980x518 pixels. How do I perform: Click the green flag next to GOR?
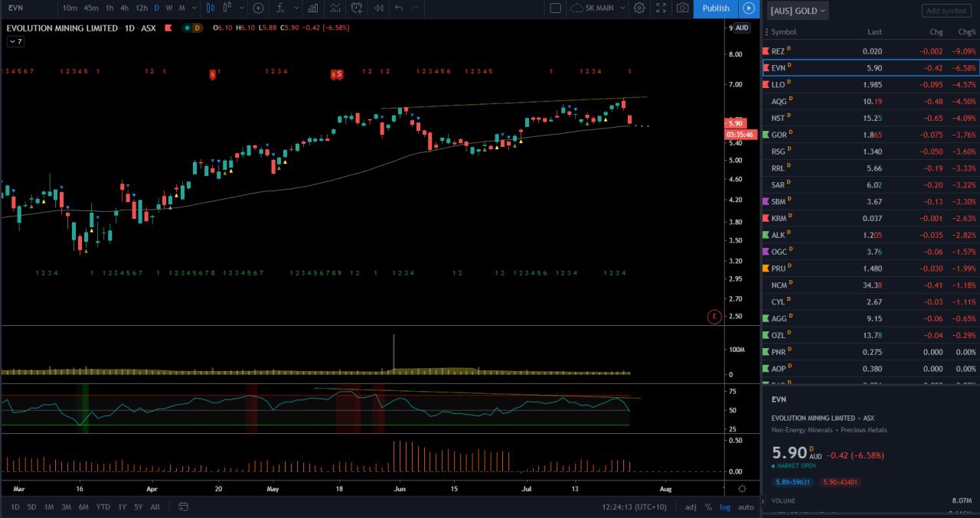(766, 134)
